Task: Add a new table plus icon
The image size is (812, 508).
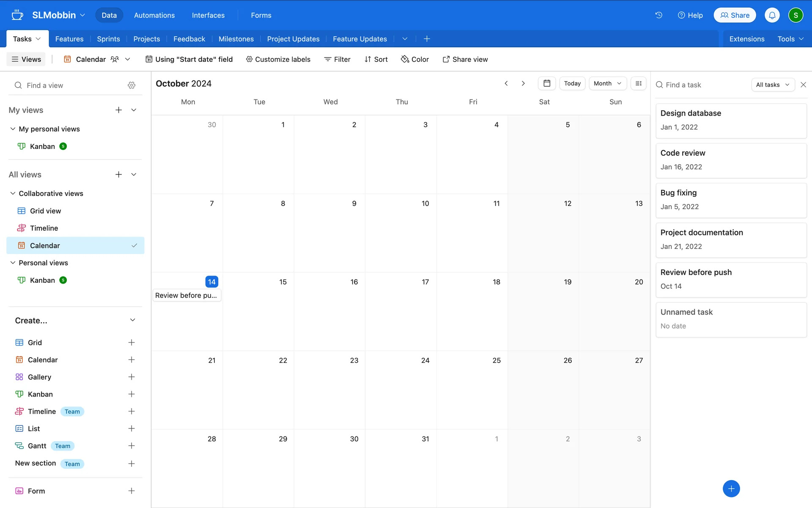Action: click(427, 39)
